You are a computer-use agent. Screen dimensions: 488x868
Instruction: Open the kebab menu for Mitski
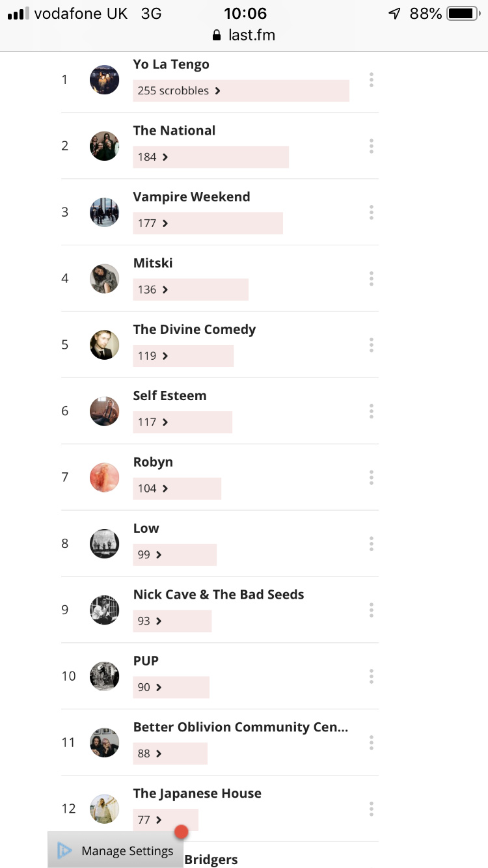(371, 278)
